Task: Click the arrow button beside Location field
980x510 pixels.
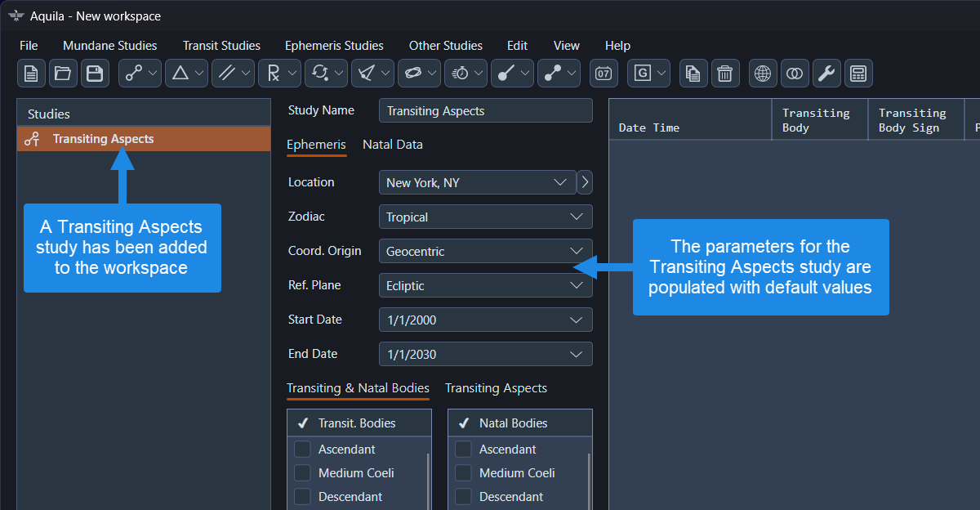Action: tap(585, 183)
